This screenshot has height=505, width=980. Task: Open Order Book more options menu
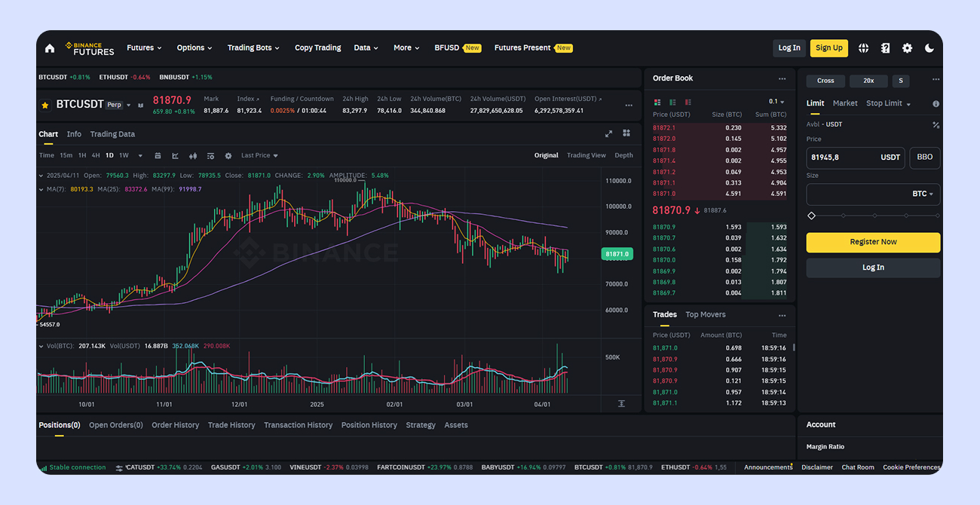pos(782,78)
